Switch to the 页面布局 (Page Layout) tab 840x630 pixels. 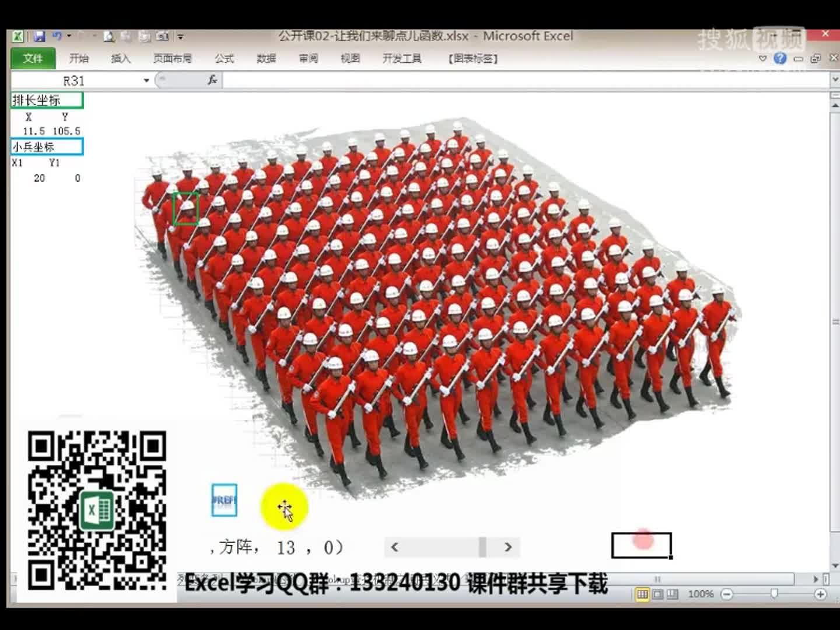pyautogui.click(x=172, y=58)
